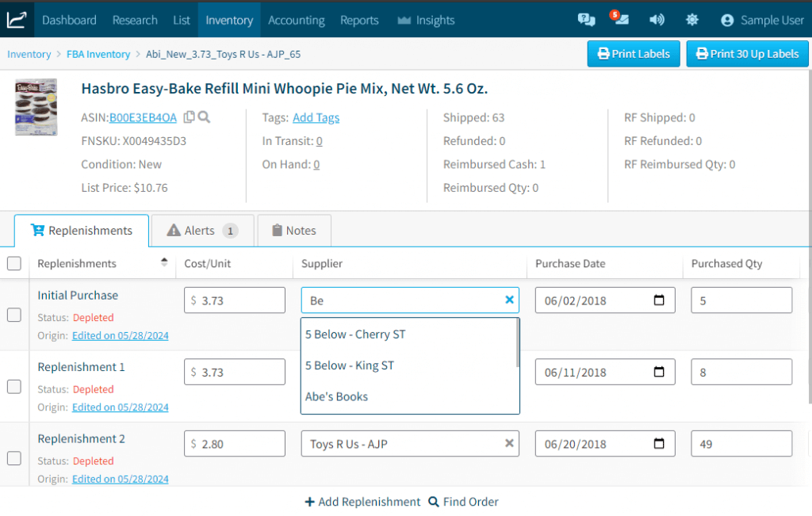812x516 pixels.
Task: Clear the 'Be' supplier search text
Action: [x=510, y=300]
